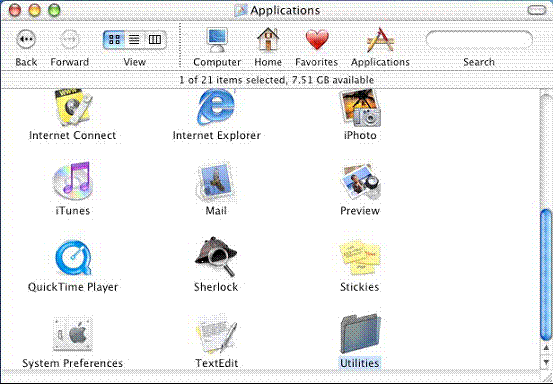The height and width of the screenshot is (384, 553).
Task: Minimize window with yellow button
Action: coord(35,10)
